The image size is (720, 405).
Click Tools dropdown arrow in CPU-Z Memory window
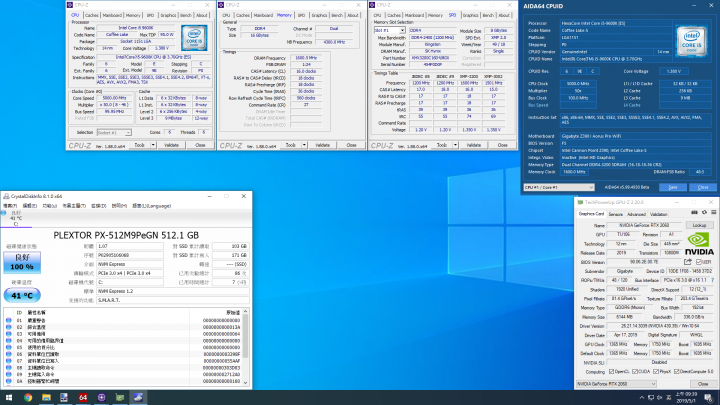coord(304,145)
